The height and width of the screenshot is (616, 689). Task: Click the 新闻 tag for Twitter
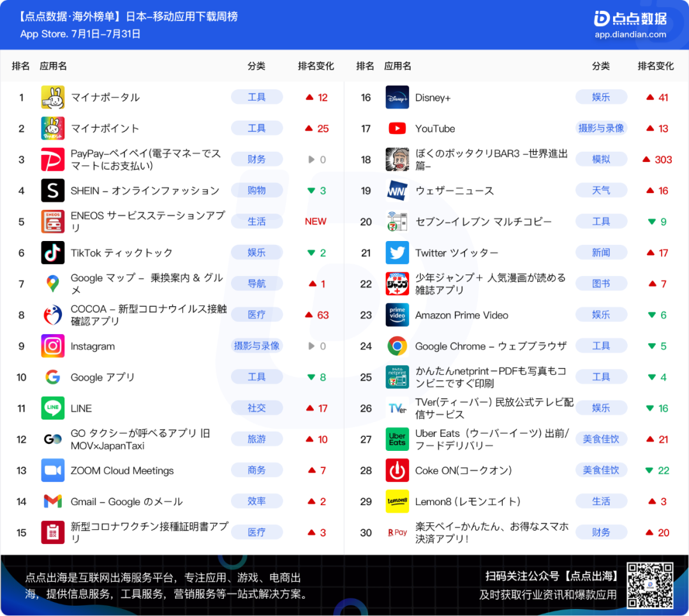tap(601, 253)
